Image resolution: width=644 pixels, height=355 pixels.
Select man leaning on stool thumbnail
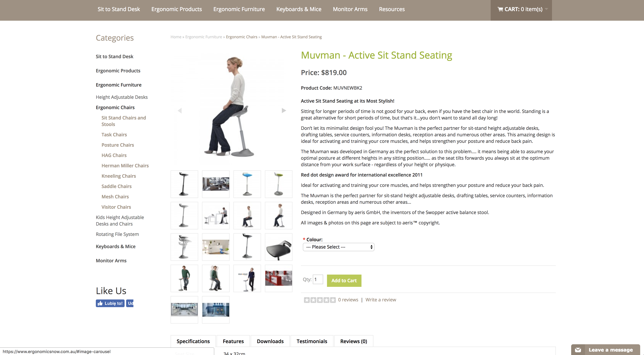coord(216,278)
